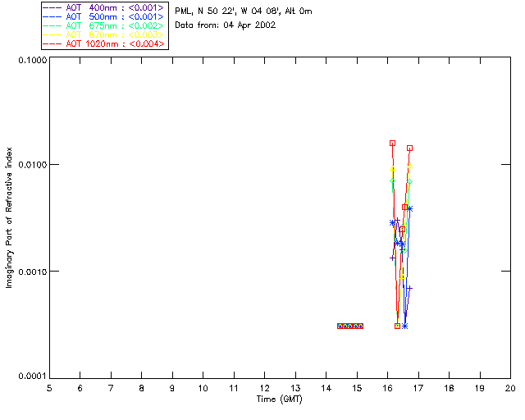Click the topmost red square marker near hour 16

[392, 143]
